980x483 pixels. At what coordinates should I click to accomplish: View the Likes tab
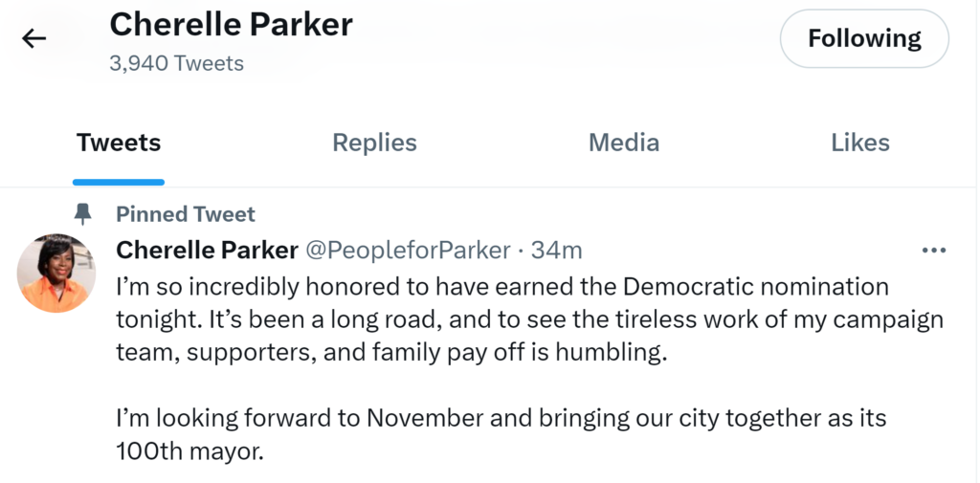[x=859, y=143]
